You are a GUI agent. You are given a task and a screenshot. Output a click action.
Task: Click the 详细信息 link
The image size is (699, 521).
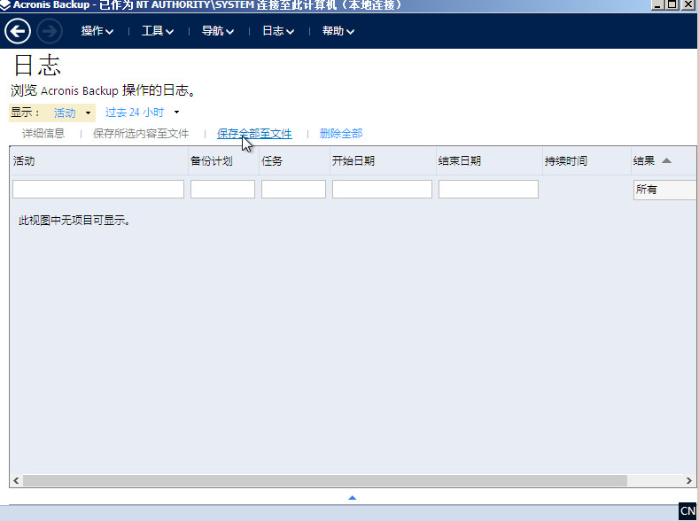pos(43,133)
